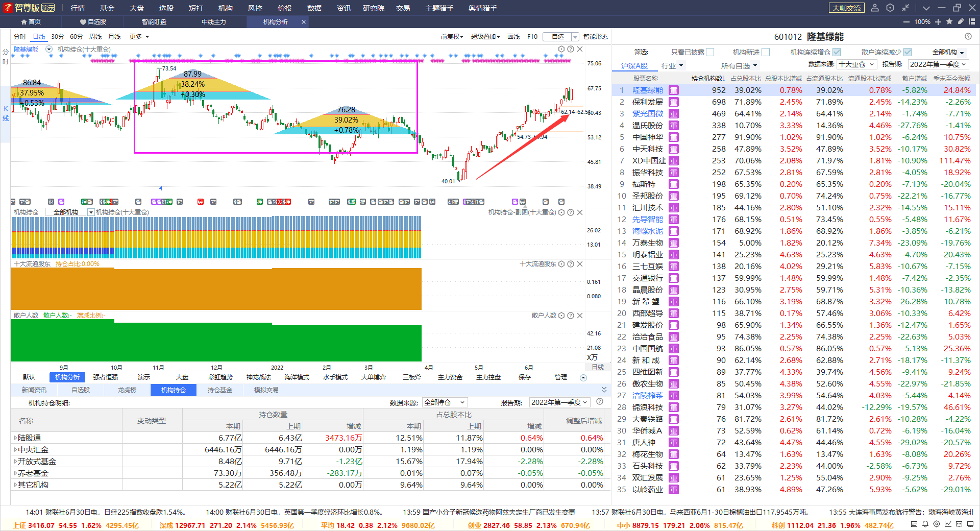The height and width of the screenshot is (531, 980).
Task: Open the calendar icon in status bar
Action: (914, 524)
